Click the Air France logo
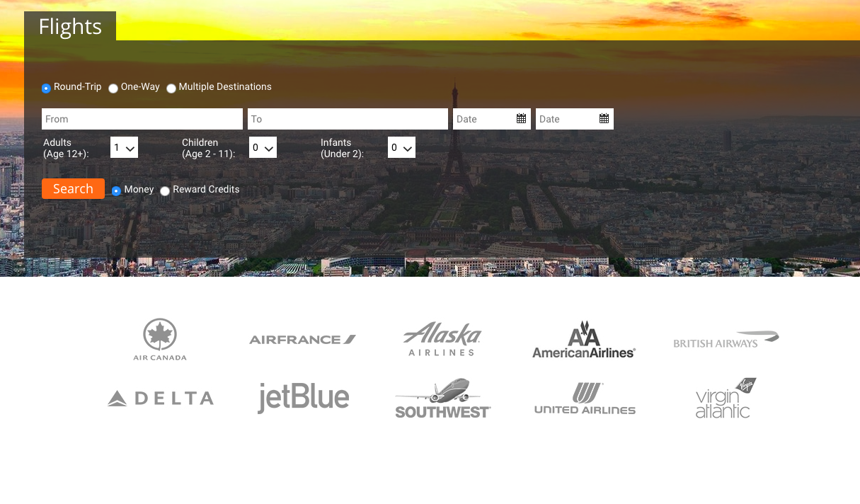Image resolution: width=860 pixels, height=504 pixels. click(302, 340)
